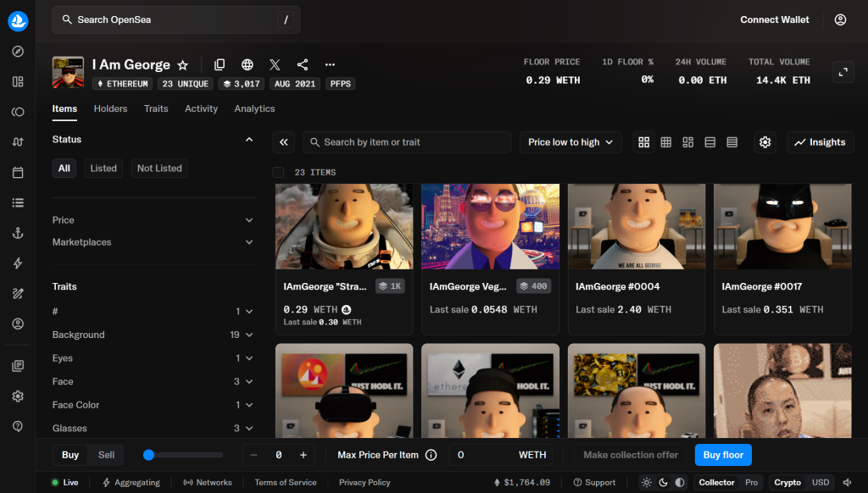
Task: Open the X (Twitter) link icon
Action: (x=275, y=64)
